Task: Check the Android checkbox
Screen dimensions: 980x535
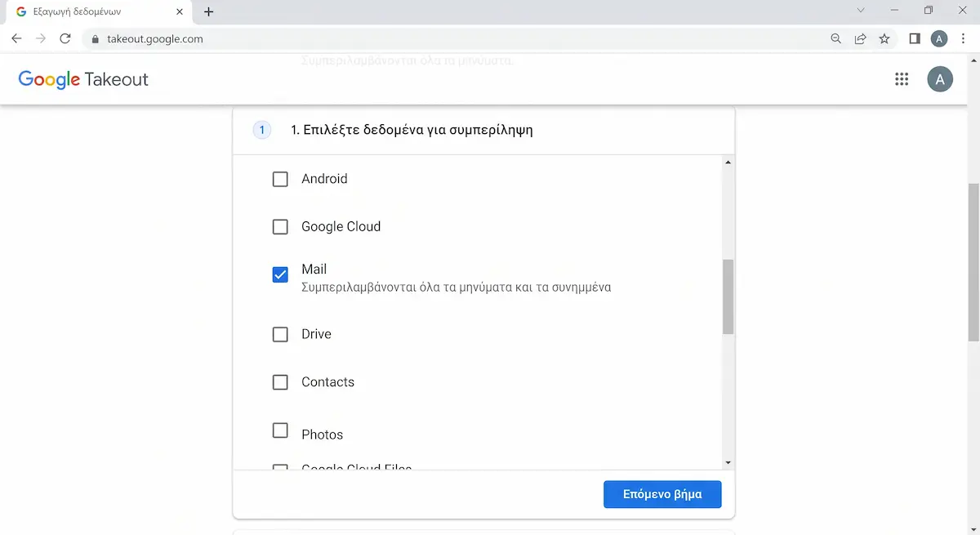Action: pos(280,179)
